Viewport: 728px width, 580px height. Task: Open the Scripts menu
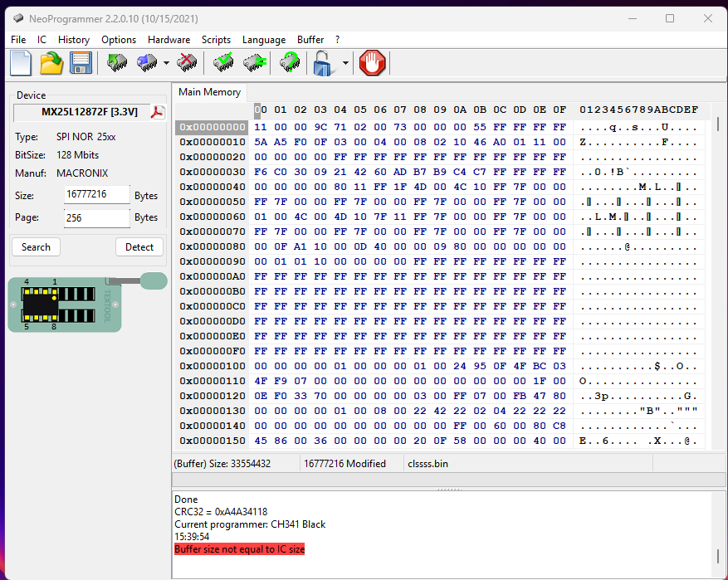(216, 40)
